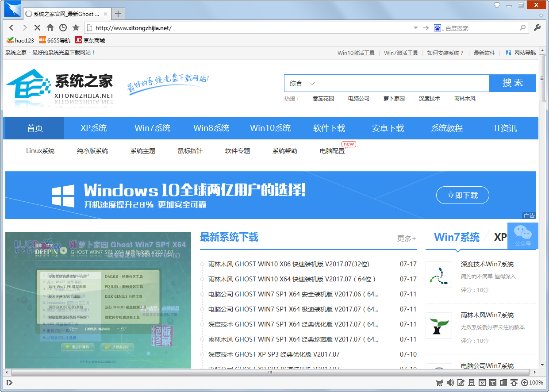549x392 pixels.
Task: Open the XP系统 navigation tab
Action: click(93, 128)
